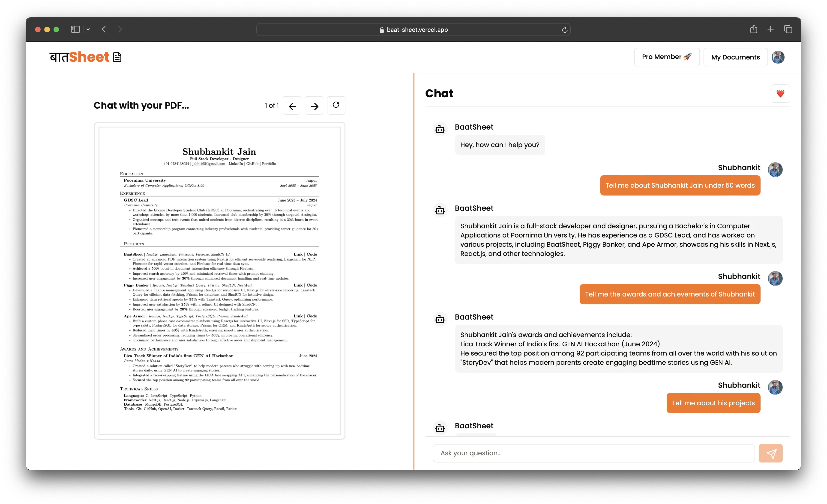Screen dimensions: 827x504
Task: Click the PDF resume preview
Action: pyautogui.click(x=219, y=281)
